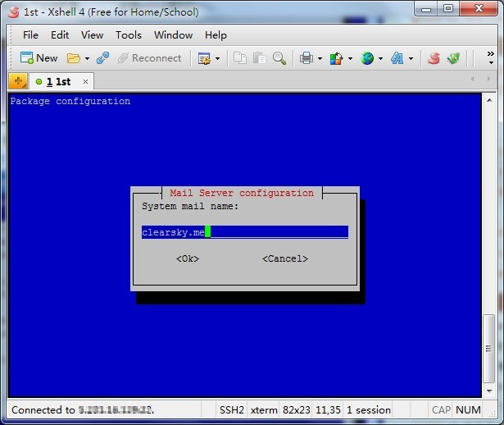The height and width of the screenshot is (425, 504).
Task: Click the add new tab plus button
Action: (x=17, y=81)
